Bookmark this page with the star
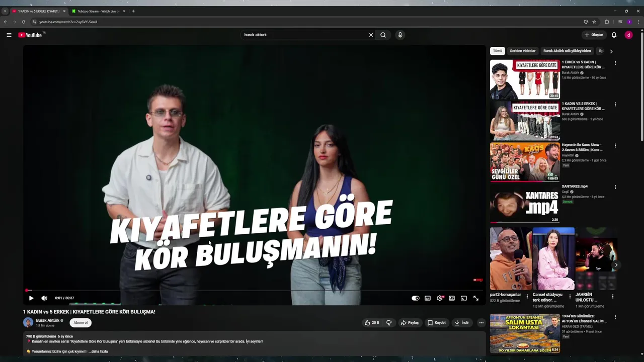This screenshot has height=362, width=644. coord(594,22)
